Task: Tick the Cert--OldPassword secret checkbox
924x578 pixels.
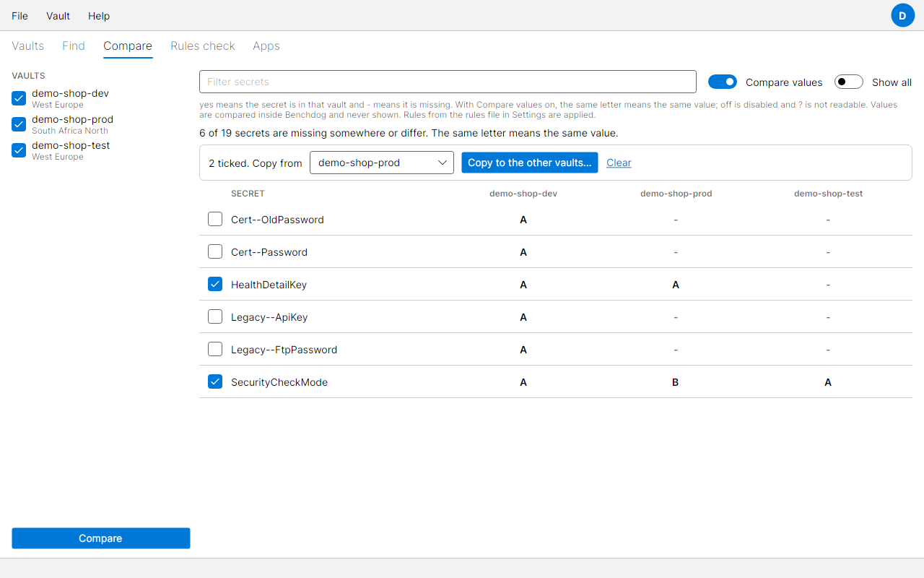Action: (215, 219)
